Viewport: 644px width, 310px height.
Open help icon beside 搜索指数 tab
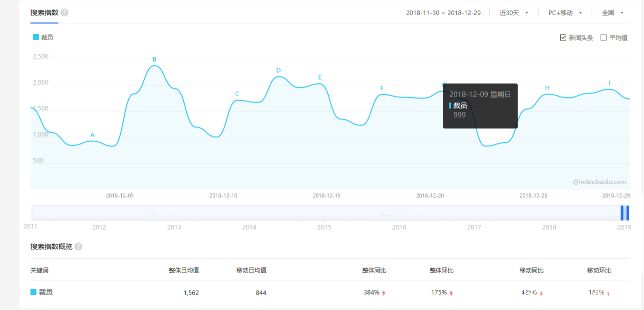64,12
